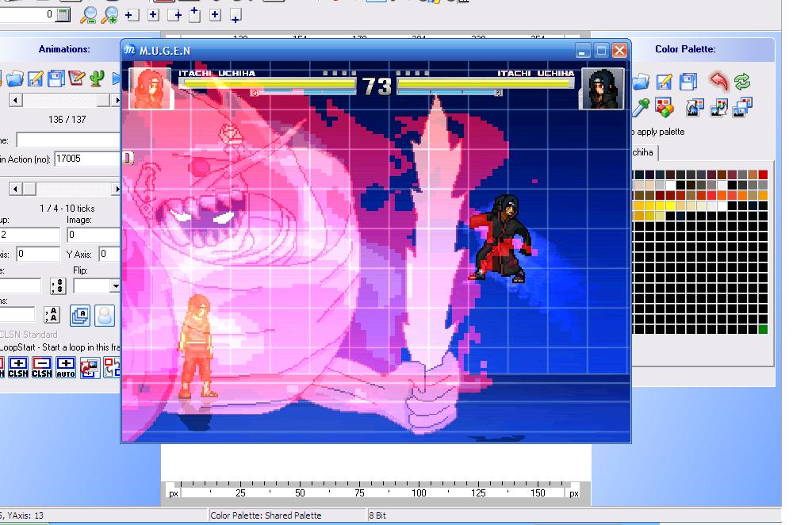
Task: Select the green eyedropper color picker tool
Action: coord(641,107)
